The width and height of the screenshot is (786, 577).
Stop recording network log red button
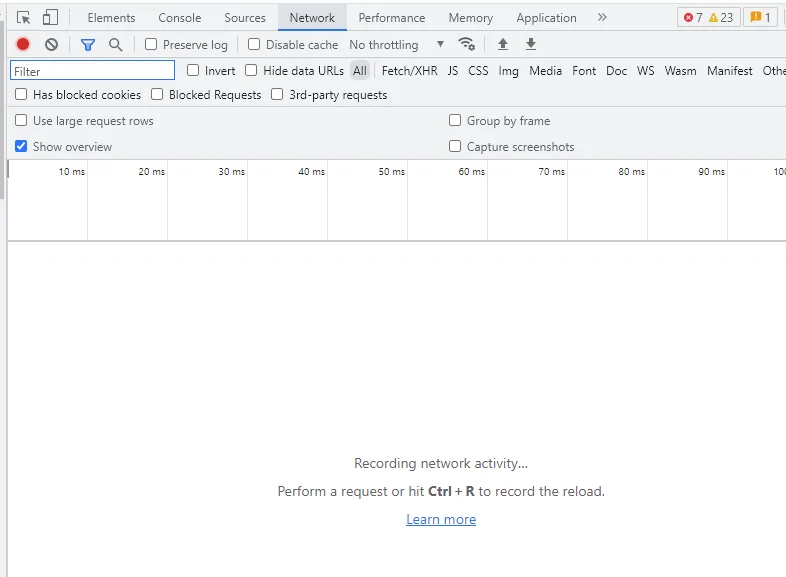pos(23,45)
